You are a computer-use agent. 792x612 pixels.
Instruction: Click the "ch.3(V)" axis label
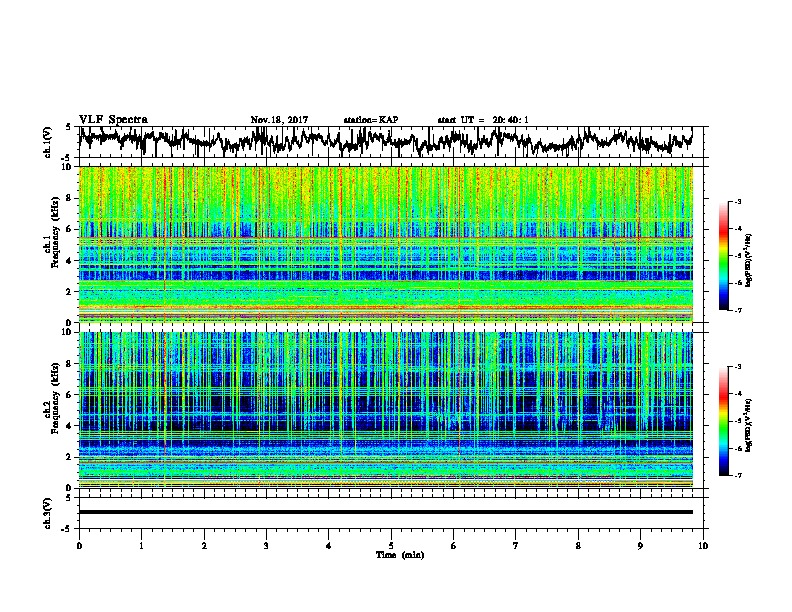coord(48,513)
